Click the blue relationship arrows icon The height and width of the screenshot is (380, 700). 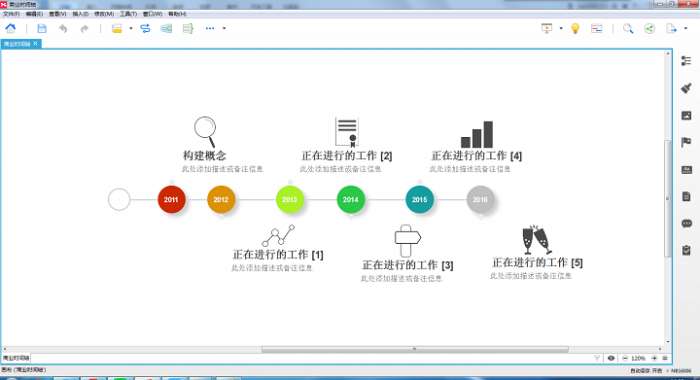(145, 29)
